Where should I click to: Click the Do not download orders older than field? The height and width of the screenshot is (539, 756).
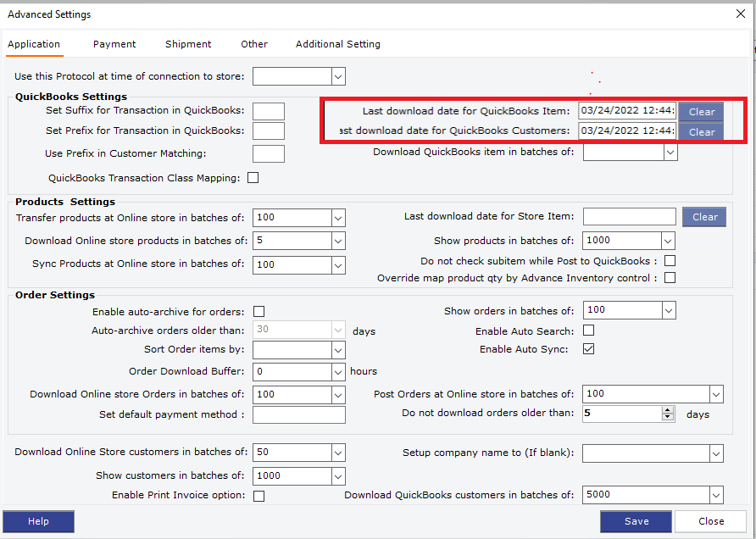point(622,414)
